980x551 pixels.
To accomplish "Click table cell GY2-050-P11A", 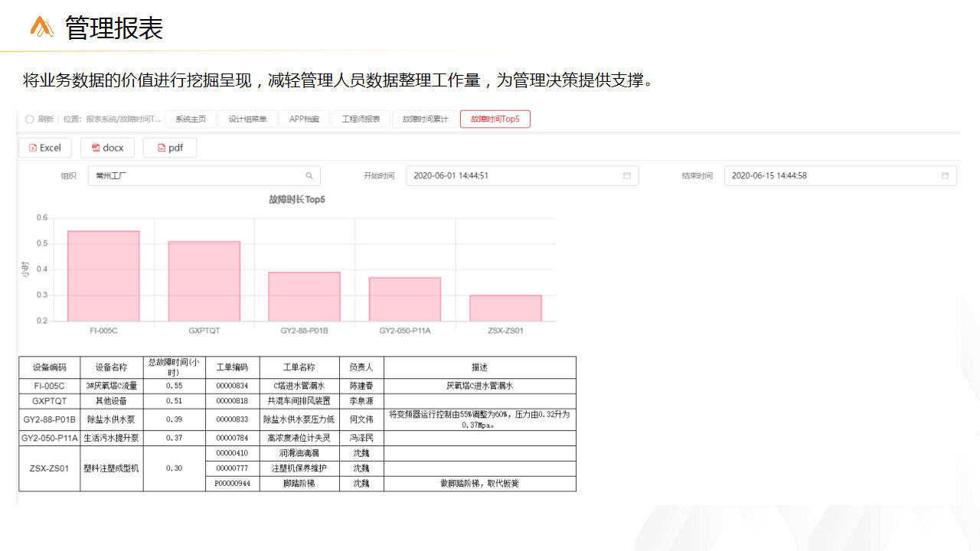I will [49, 439].
